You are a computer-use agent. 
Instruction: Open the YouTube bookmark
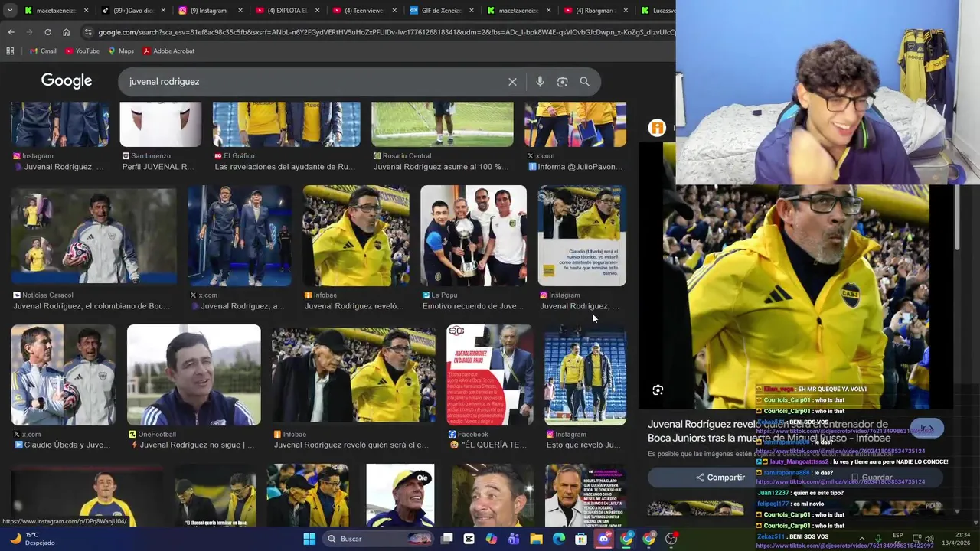pos(82,51)
